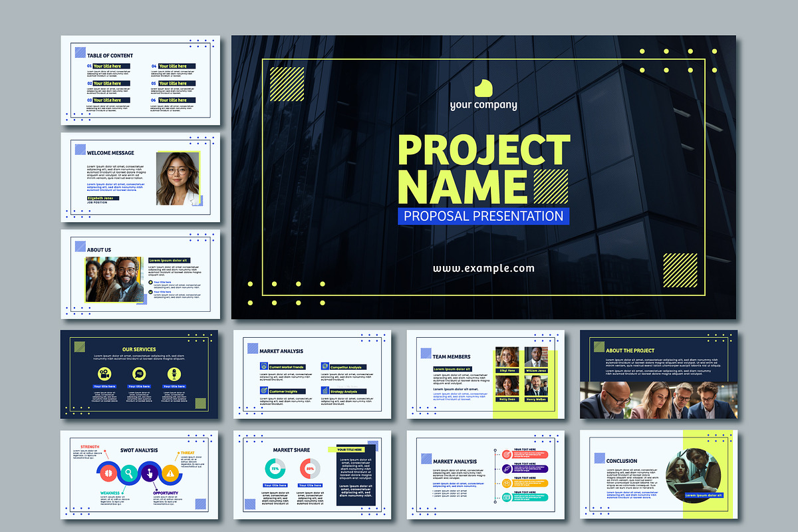Viewport: 798px width, 532px height.
Task: Click the 'OUR SERVICES' heading
Action: tap(139, 349)
